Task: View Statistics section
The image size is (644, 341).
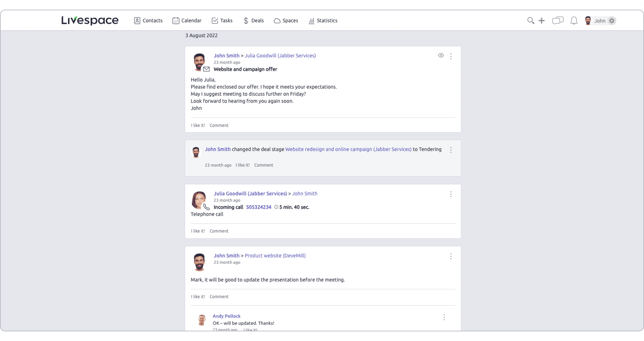Action: pos(323,21)
